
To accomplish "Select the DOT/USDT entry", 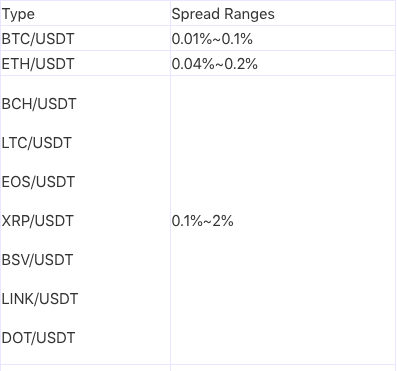I will (x=38, y=338).
